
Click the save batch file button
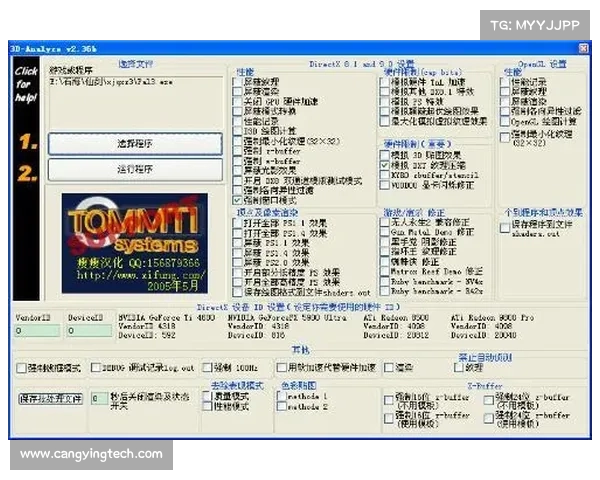click(50, 398)
